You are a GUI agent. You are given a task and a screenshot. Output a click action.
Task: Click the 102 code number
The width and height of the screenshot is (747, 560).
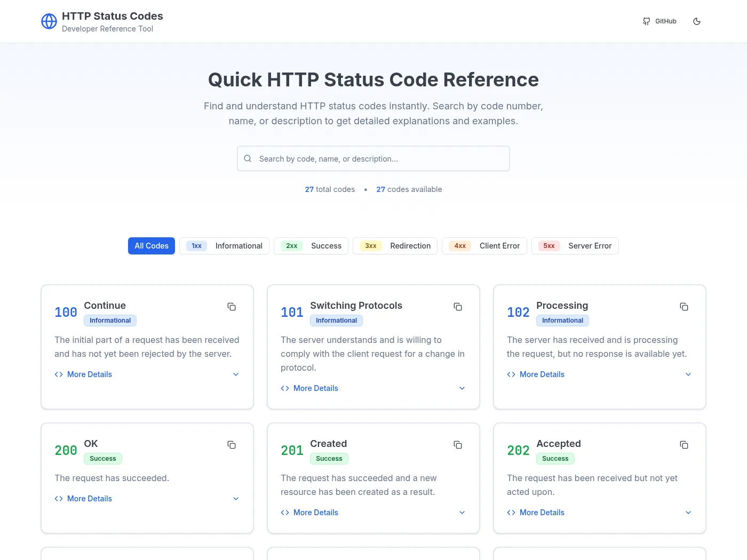tap(518, 313)
